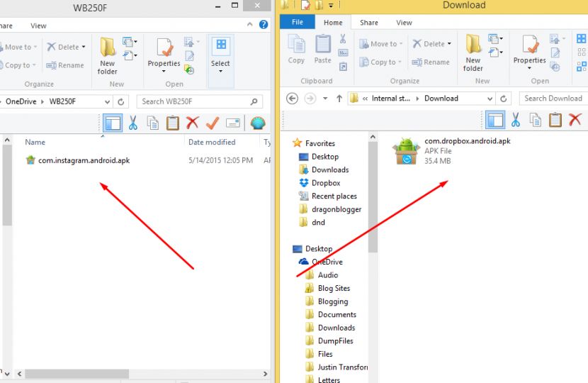588x383 pixels.
Task: Click the scissors Cut icon in Download toolbar
Action: [x=516, y=120]
